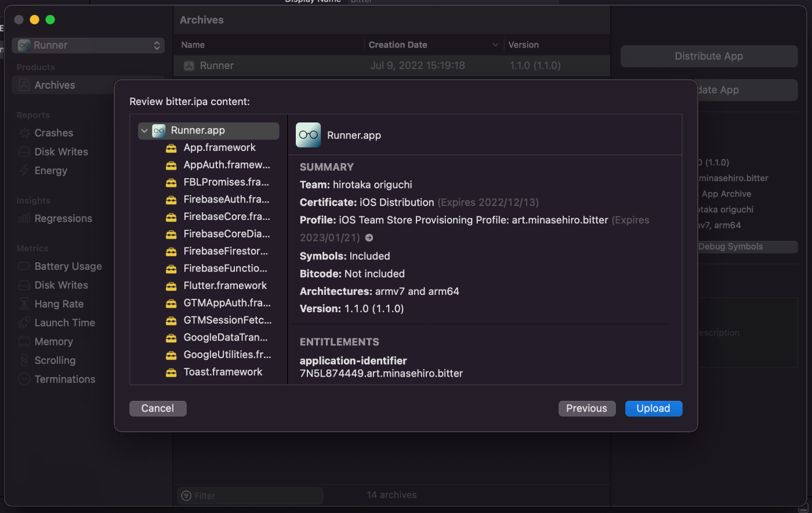Select Runner.app in the content tree
The height and width of the screenshot is (513, 812).
click(209, 131)
